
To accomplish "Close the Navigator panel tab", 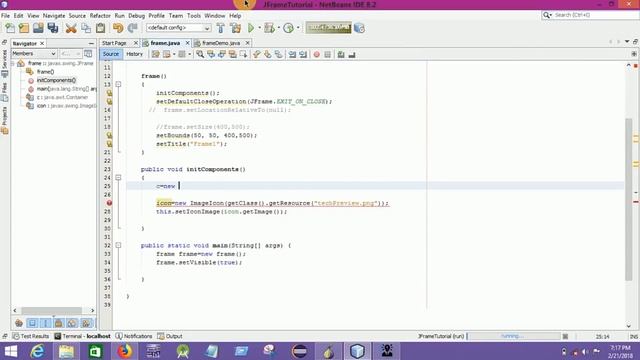I will pos(42,43).
